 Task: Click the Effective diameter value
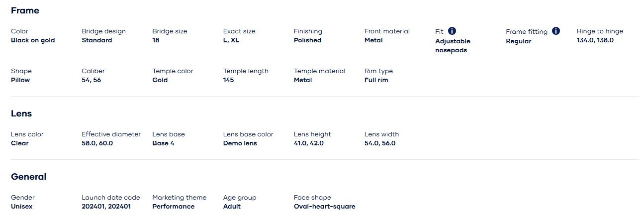(97, 143)
